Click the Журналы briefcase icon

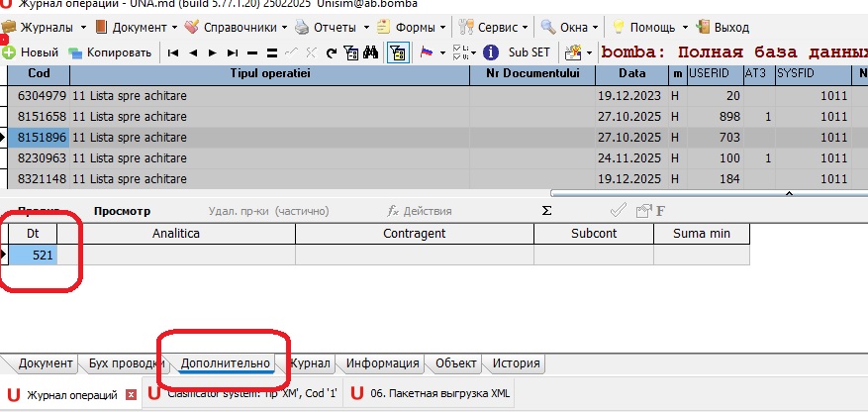tap(8, 27)
